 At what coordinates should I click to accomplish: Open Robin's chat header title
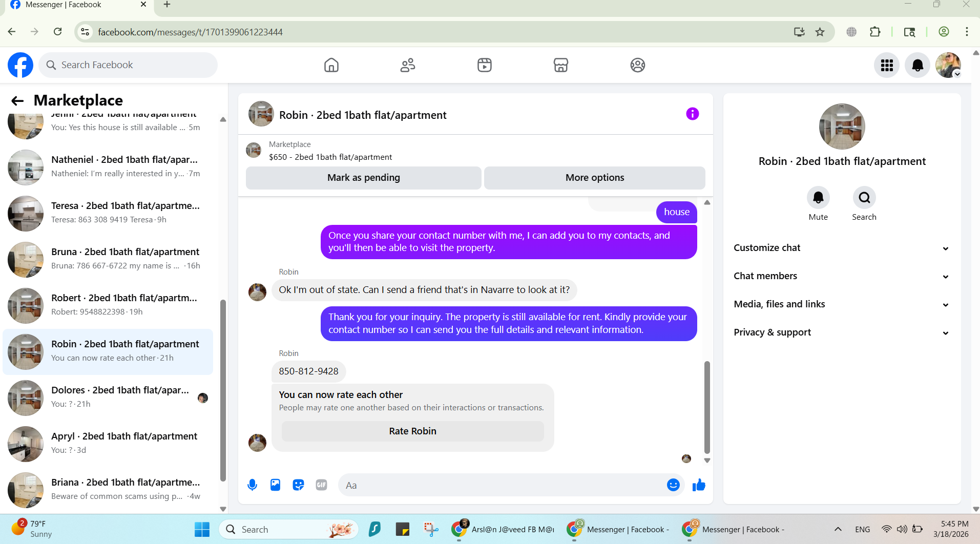(x=363, y=115)
